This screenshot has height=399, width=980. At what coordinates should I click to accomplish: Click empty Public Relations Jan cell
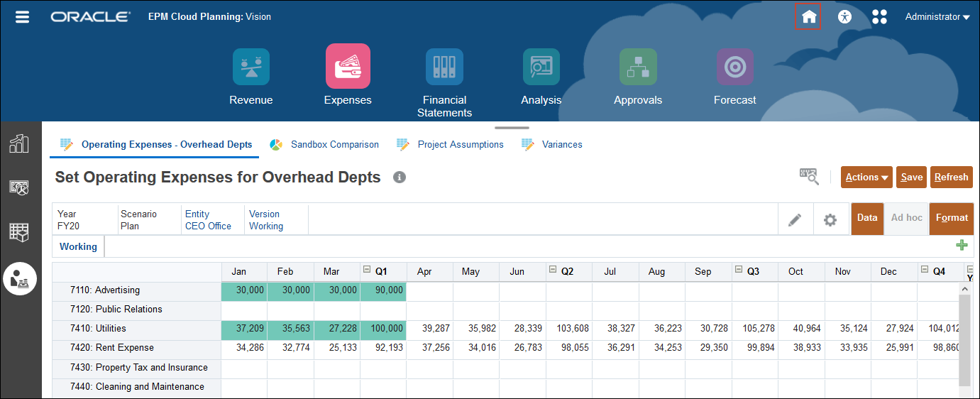pyautogui.click(x=244, y=310)
